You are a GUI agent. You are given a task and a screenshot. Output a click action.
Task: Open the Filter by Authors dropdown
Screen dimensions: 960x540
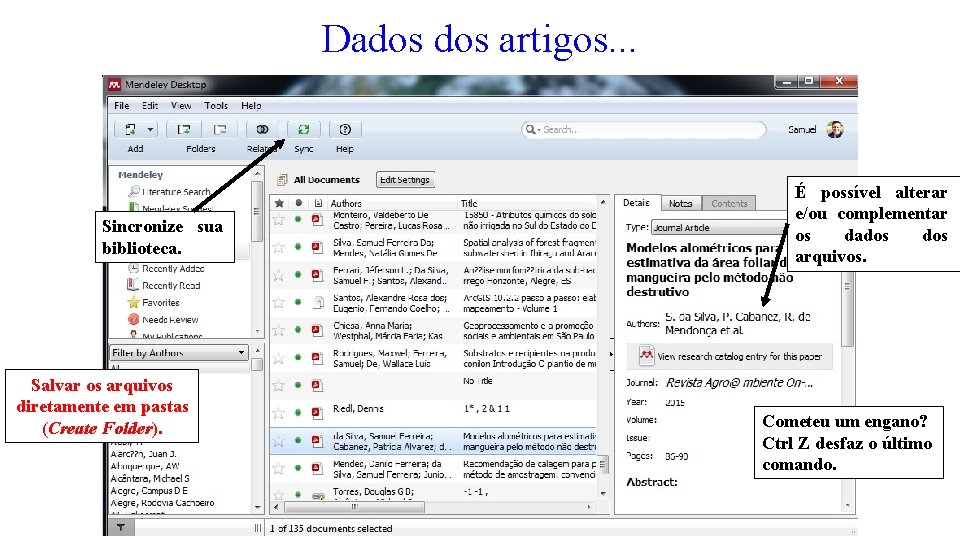coord(179,353)
